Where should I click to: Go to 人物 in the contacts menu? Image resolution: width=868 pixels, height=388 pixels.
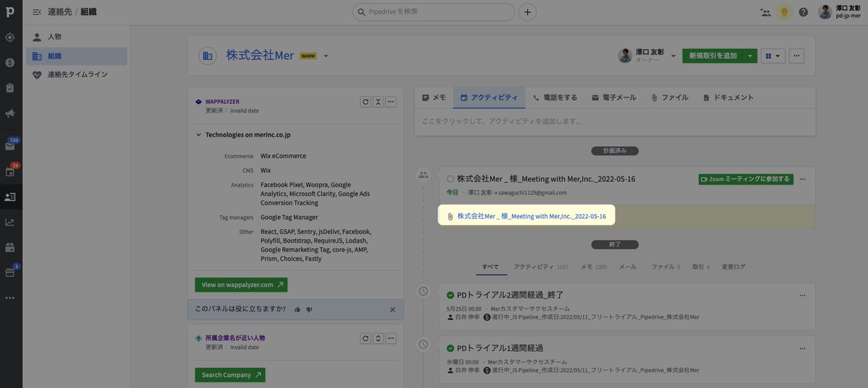(77, 37)
